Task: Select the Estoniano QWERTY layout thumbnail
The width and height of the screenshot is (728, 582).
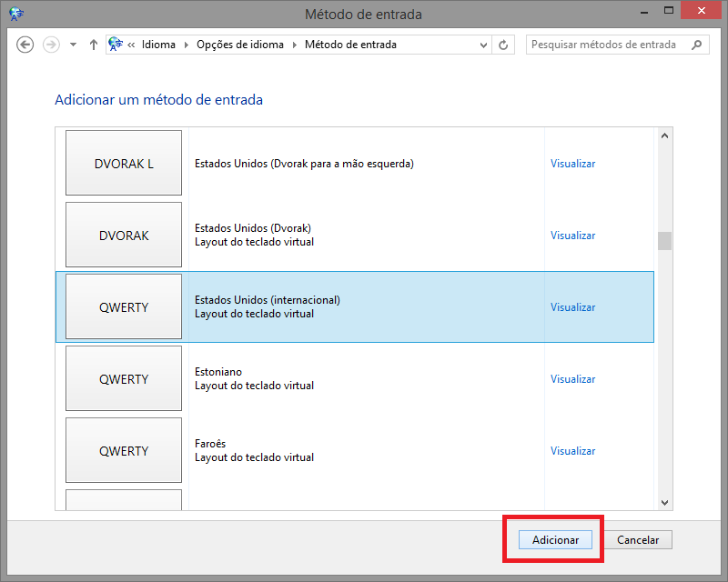Action: [x=123, y=378]
